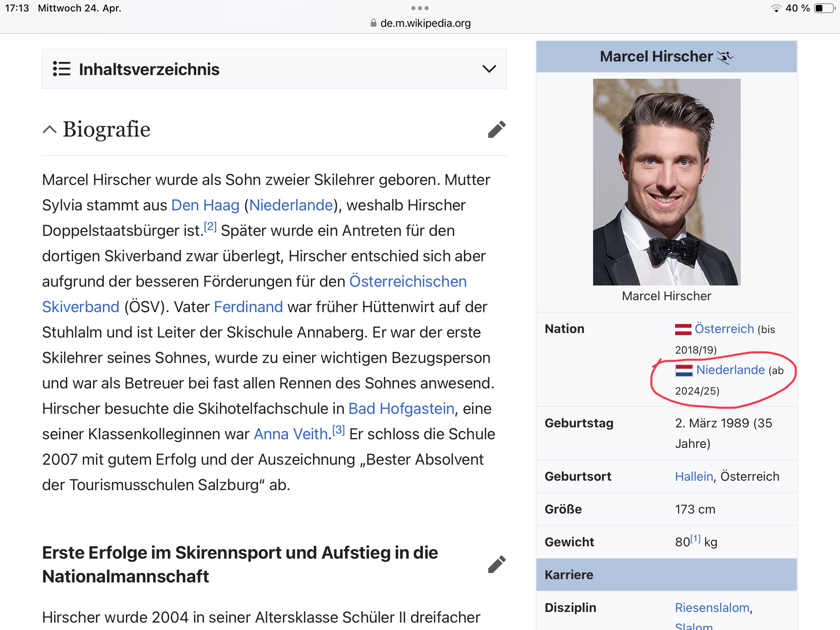This screenshot has width=840, height=630.
Task: Tap the list icon in Inhaltsverzeichnis box
Action: pyautogui.click(x=62, y=69)
